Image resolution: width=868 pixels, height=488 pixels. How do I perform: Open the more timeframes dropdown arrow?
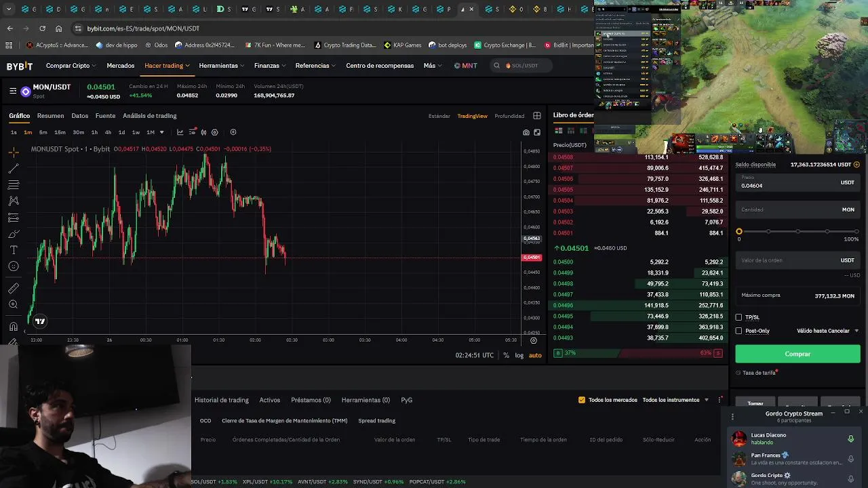[x=161, y=132]
